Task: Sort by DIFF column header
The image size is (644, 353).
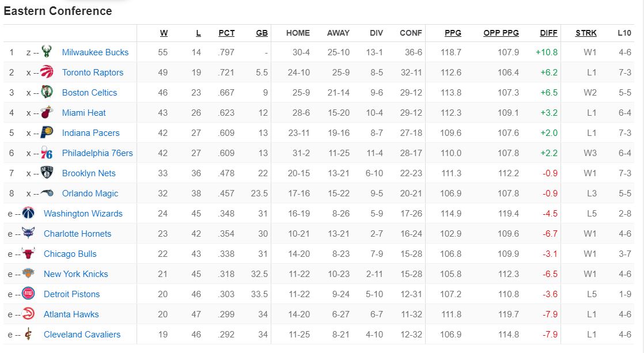Action: click(548, 33)
